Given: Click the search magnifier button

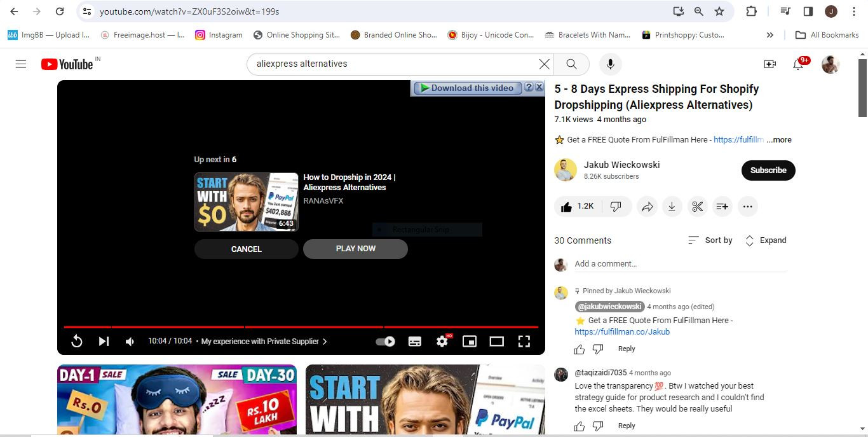Looking at the screenshot, I should tap(571, 64).
